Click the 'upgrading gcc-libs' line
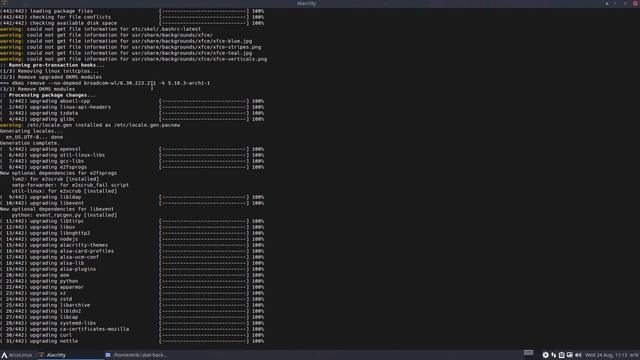 coord(132,161)
